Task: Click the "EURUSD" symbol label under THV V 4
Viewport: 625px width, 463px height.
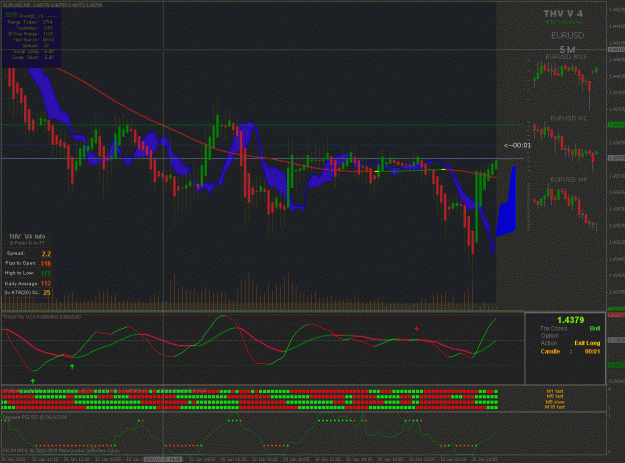Action: (567, 35)
